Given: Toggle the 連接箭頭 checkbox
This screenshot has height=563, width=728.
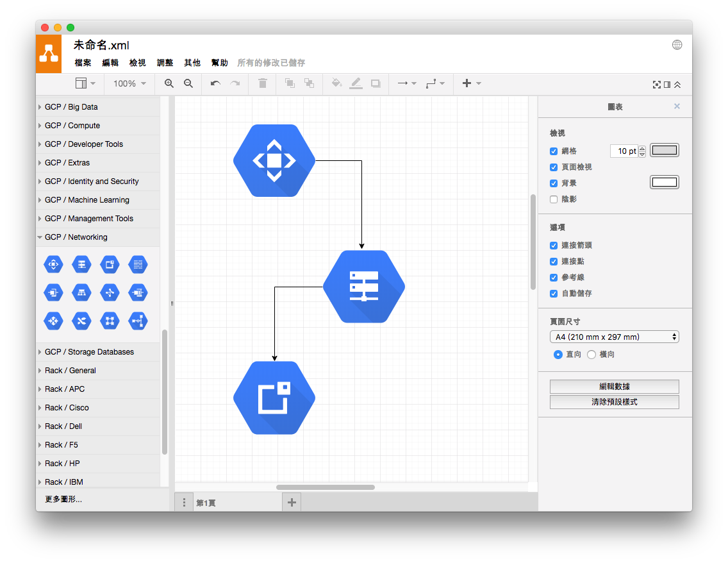Looking at the screenshot, I should [554, 246].
